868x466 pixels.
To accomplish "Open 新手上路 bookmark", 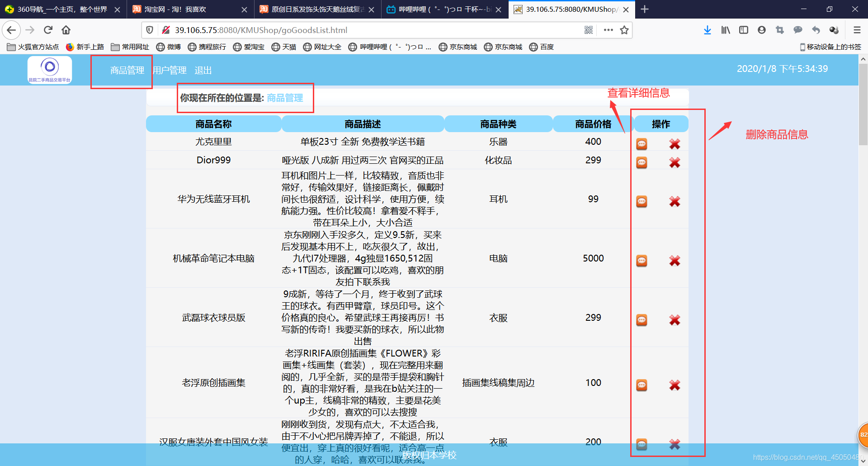I will tap(85, 47).
